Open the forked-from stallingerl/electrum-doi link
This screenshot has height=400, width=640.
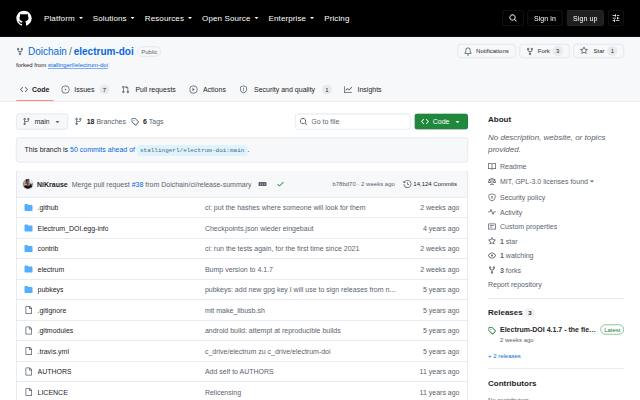(x=78, y=65)
